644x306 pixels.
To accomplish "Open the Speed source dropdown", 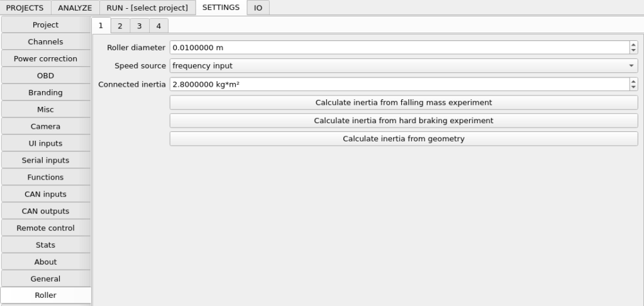I will click(x=404, y=65).
